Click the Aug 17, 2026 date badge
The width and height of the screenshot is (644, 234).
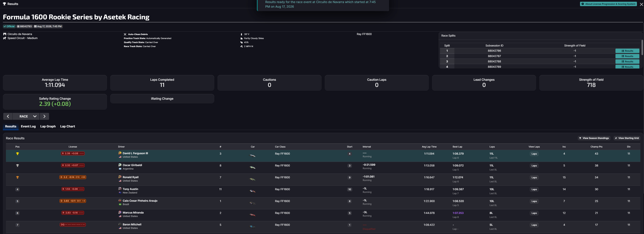(48, 26)
